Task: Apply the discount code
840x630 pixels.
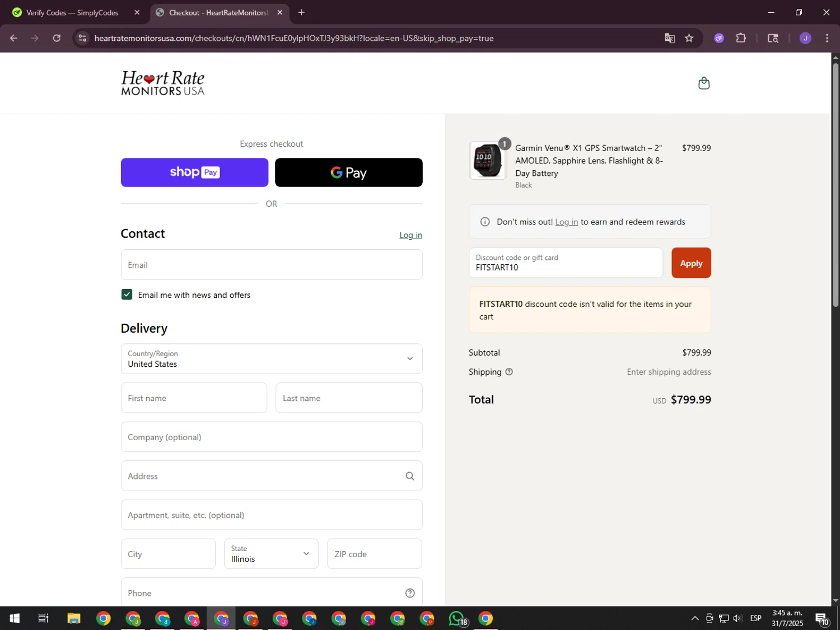Action: pos(691,263)
